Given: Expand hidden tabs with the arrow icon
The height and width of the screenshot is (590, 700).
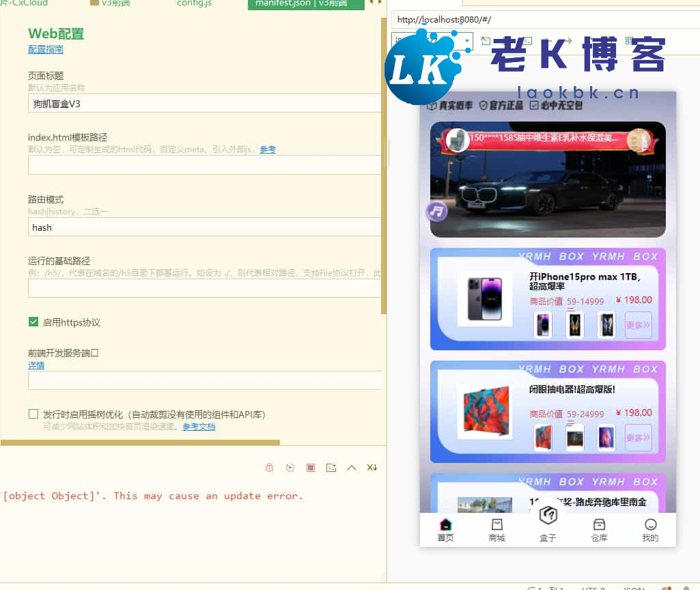Looking at the screenshot, I should (x=378, y=3).
